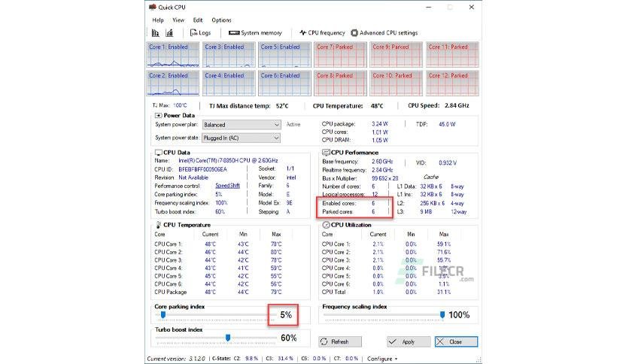The image size is (629, 364).
Task: Open the System power plan dropdown
Action: (x=241, y=125)
